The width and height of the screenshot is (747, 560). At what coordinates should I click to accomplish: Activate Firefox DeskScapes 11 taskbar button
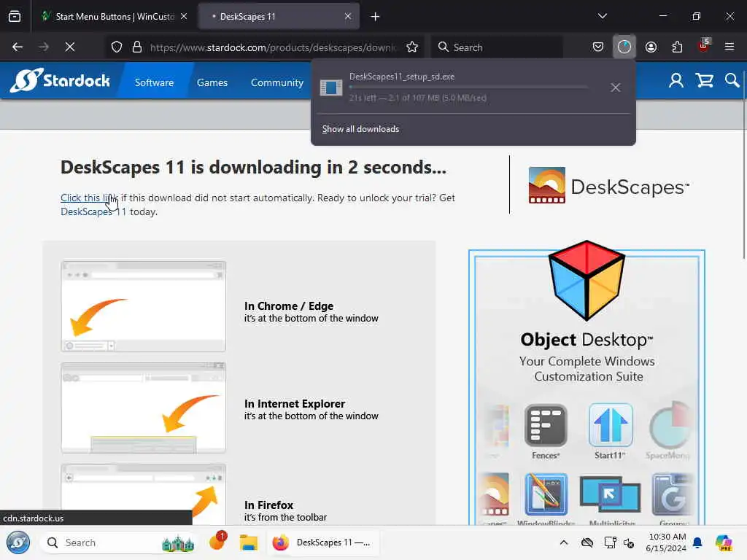click(x=322, y=542)
